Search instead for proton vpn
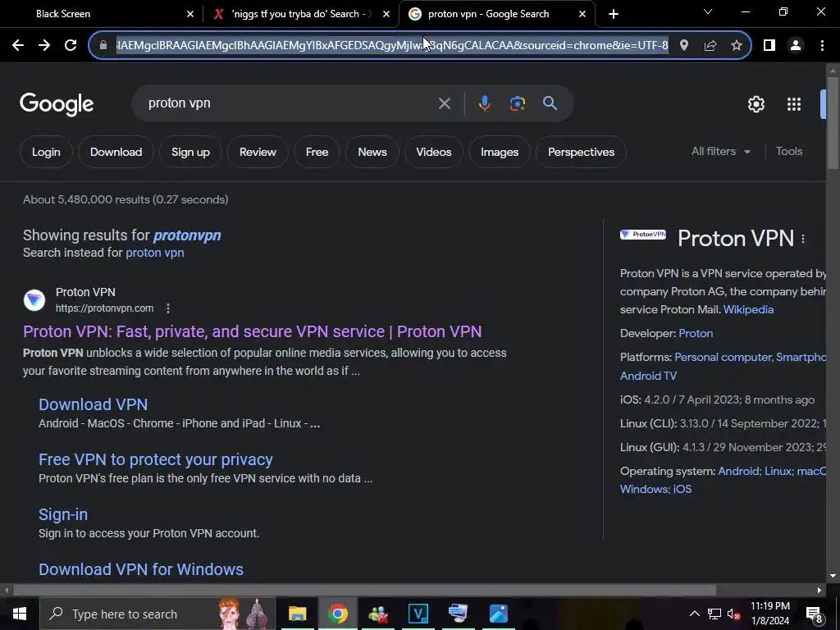 pos(155,253)
